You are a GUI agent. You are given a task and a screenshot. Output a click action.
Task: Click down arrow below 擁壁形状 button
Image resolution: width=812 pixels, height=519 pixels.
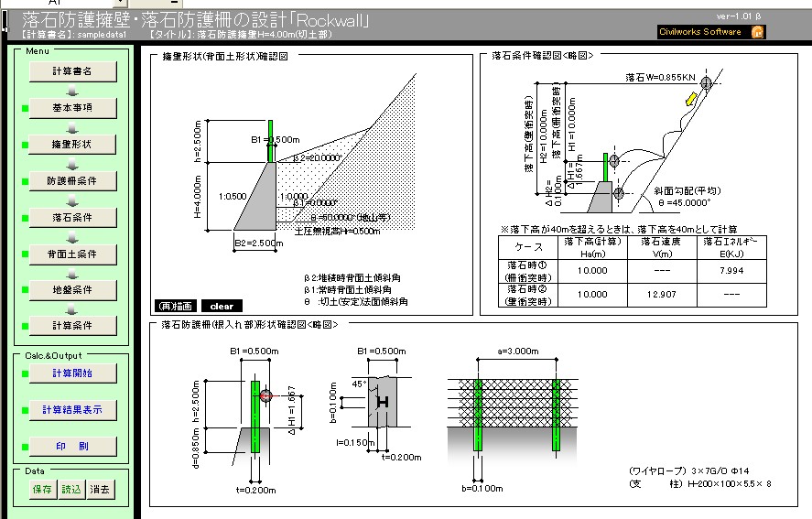click(x=72, y=164)
